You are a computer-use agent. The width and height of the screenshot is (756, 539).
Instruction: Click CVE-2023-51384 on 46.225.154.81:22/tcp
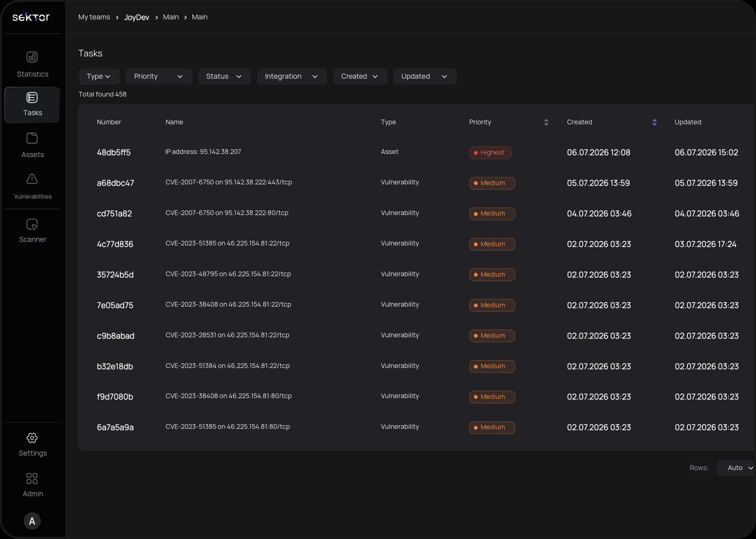[228, 365]
